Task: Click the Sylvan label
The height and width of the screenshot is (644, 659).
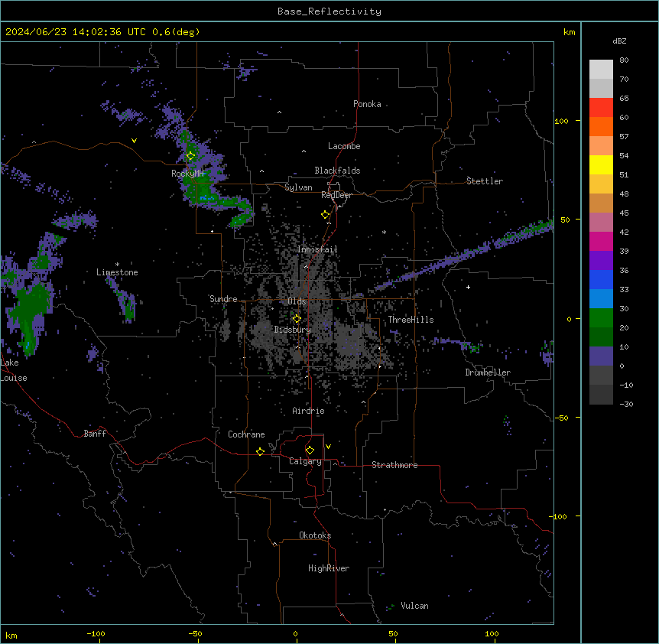Action: pyautogui.click(x=298, y=187)
